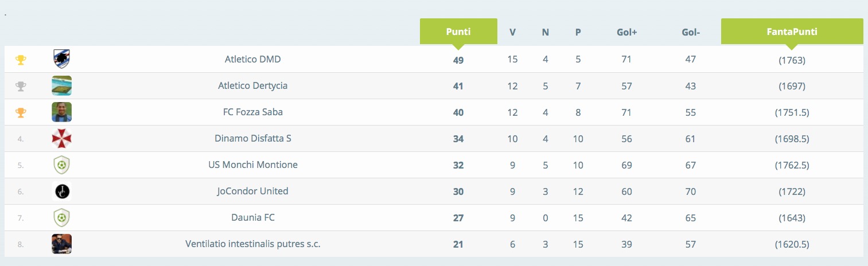The height and width of the screenshot is (266, 868).
Task: Sort standings by the Punti column
Action: click(x=458, y=32)
